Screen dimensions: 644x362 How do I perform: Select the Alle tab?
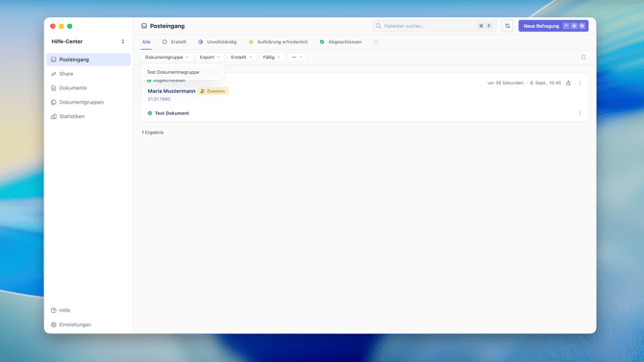[x=146, y=42]
